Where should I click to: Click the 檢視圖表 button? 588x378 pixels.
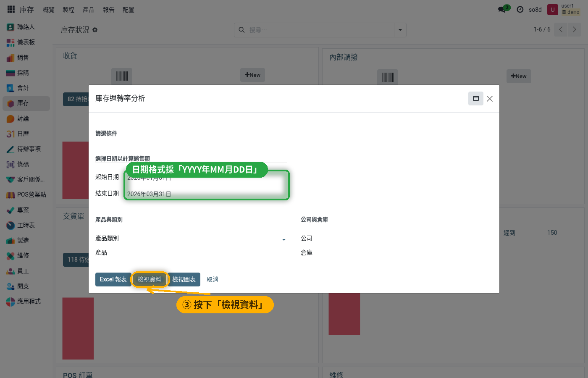(x=184, y=279)
